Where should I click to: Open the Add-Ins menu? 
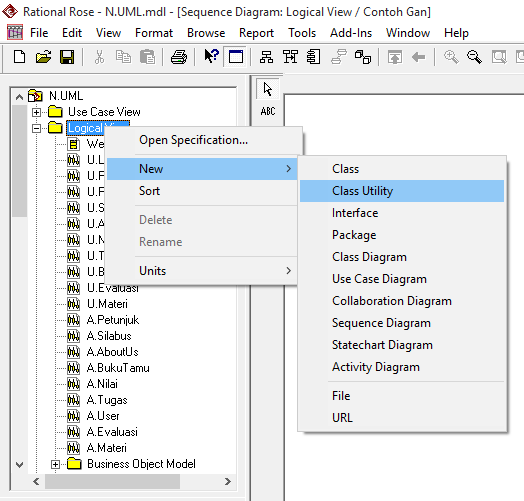click(351, 33)
